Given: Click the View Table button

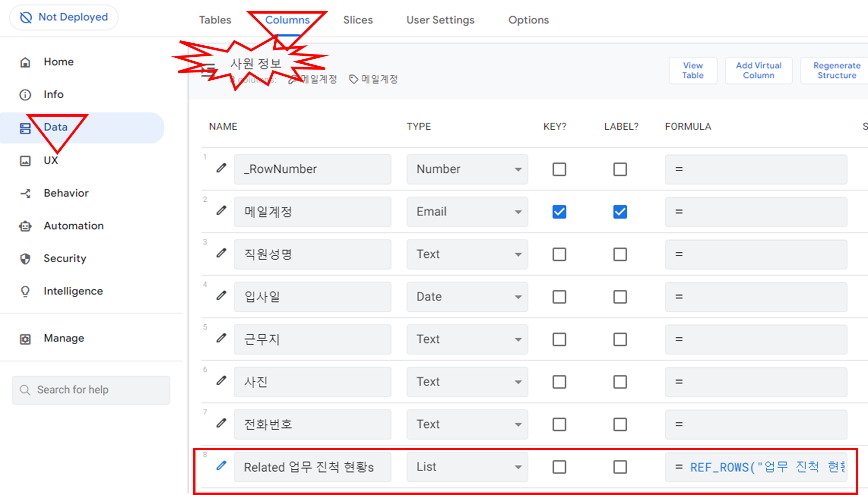Looking at the screenshot, I should coord(692,70).
